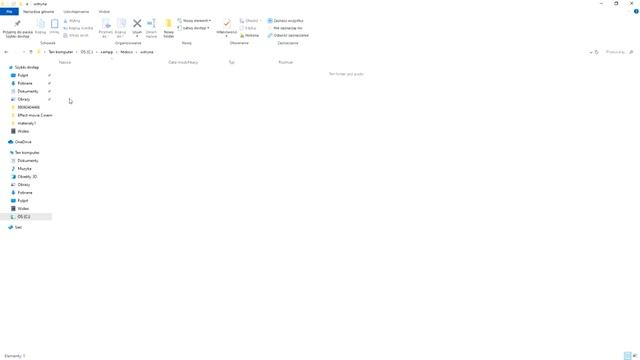Open Pulpit under Szybki dostęp

point(23,76)
